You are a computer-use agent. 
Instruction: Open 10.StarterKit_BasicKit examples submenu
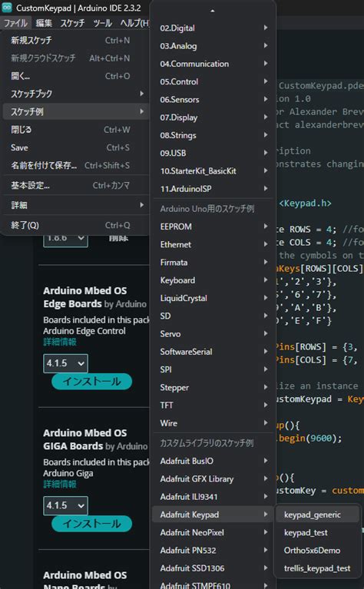[213, 171]
